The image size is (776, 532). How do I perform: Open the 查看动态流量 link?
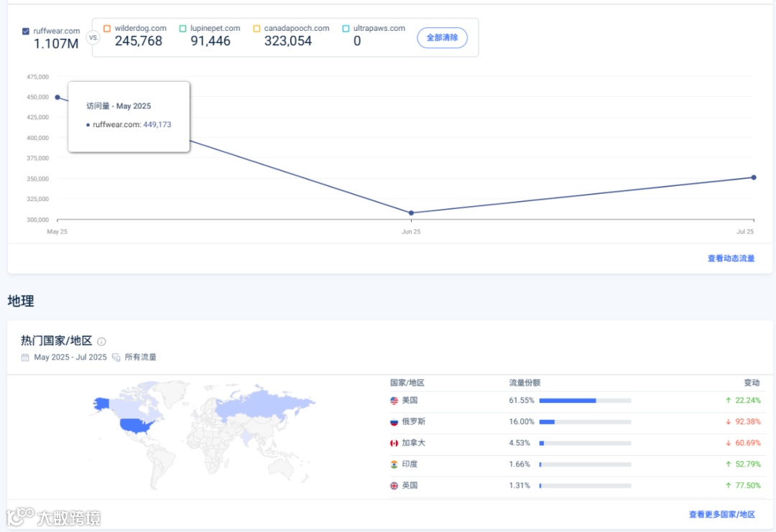731,258
